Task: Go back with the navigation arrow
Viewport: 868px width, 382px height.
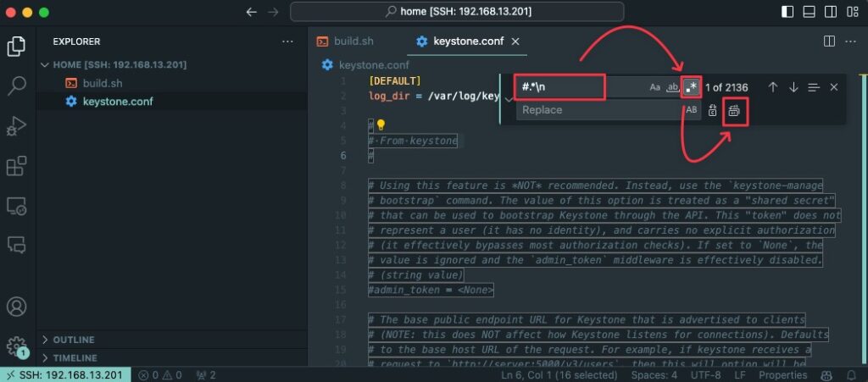Action: click(251, 12)
